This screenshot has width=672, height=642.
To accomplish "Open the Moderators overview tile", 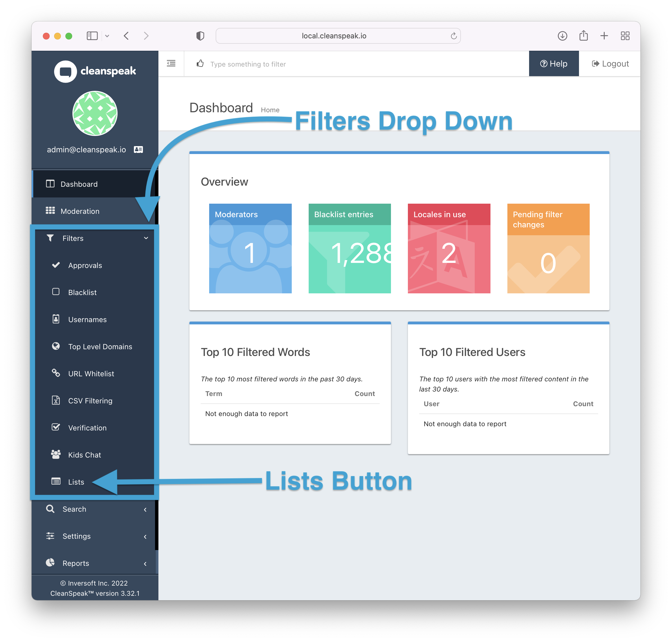I will point(250,249).
